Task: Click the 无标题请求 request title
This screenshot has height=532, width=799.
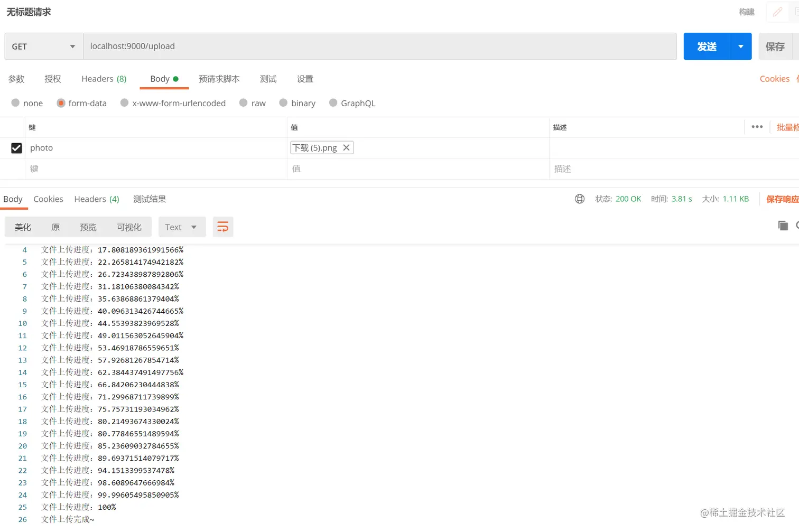Action: [x=29, y=12]
